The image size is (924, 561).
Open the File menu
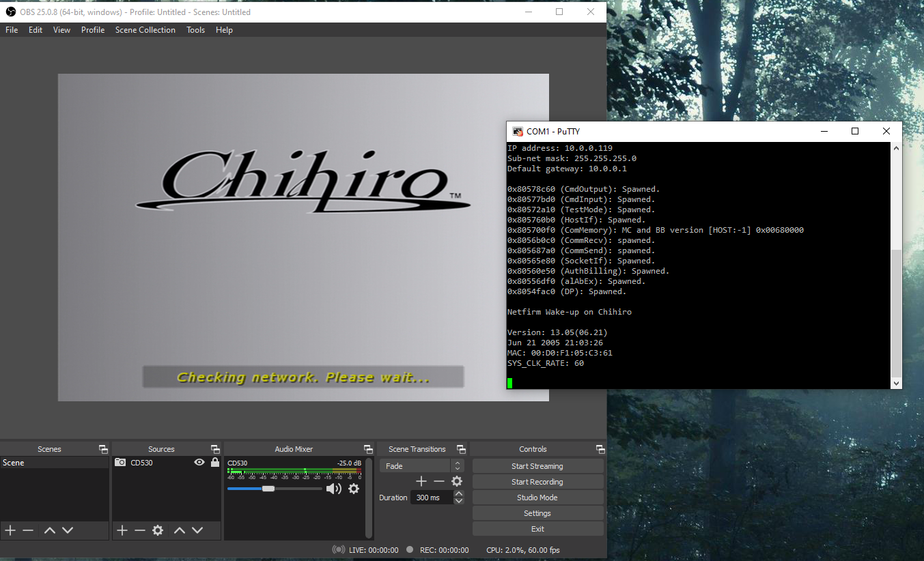12,30
